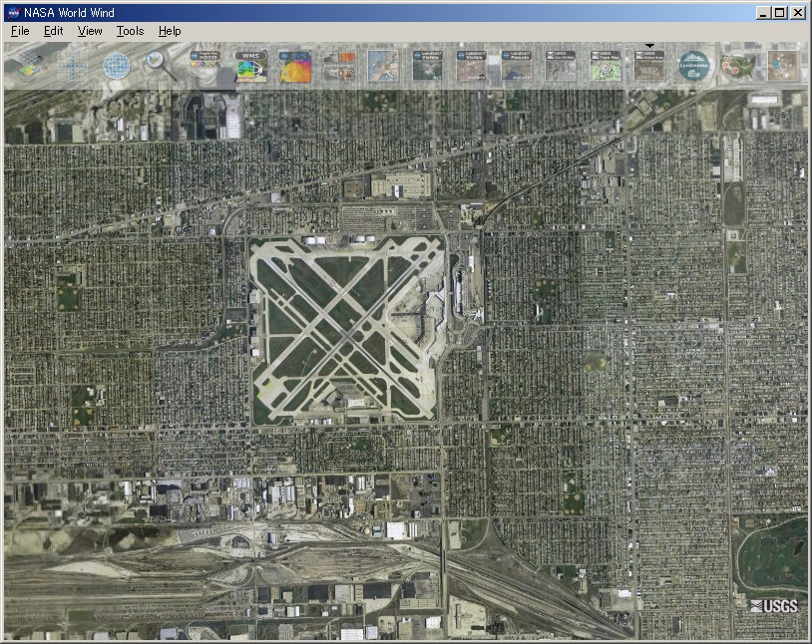Click the Rapid Fire MODIS icon
The width and height of the screenshot is (812, 644).
point(204,66)
